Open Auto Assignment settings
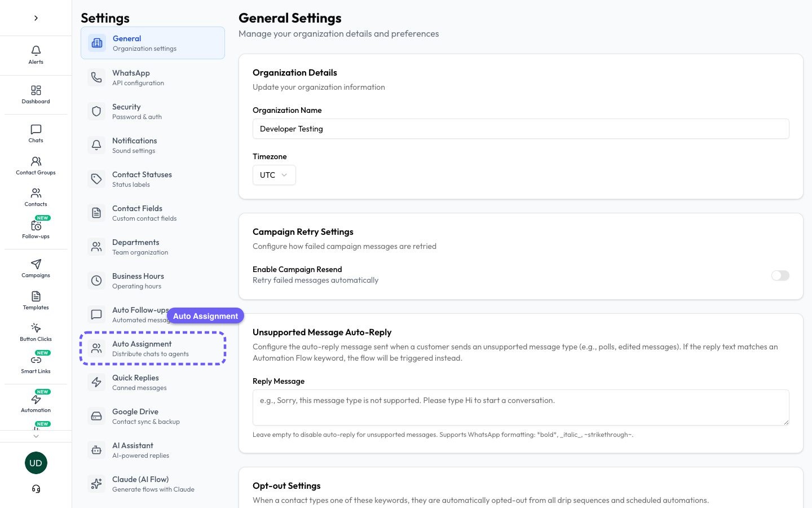812x508 pixels. [x=153, y=348]
